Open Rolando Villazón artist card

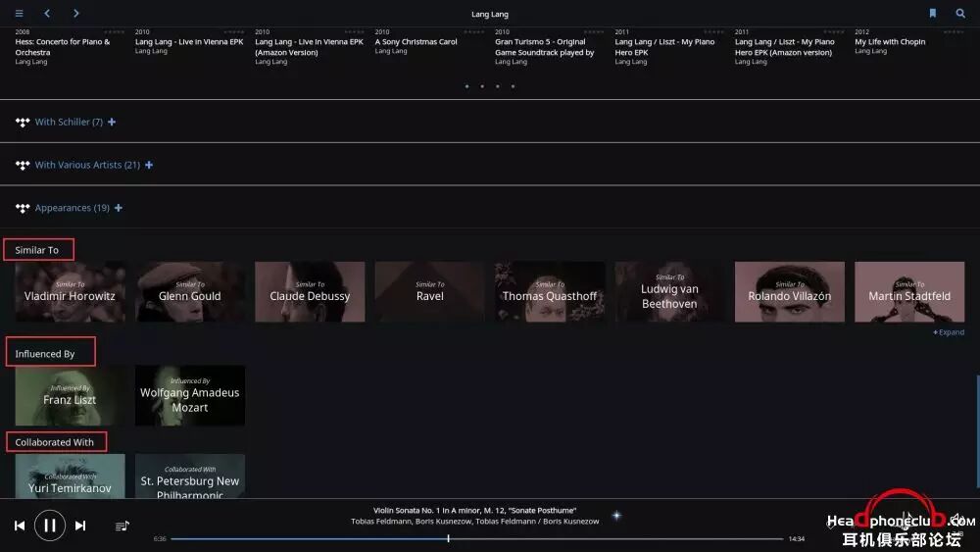[x=790, y=292]
